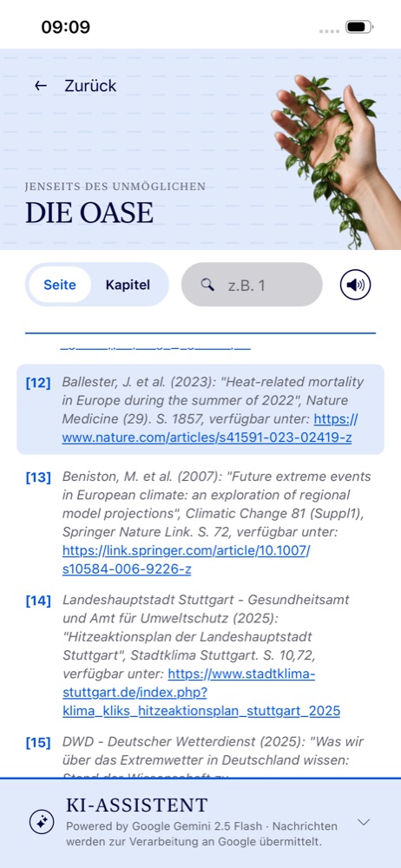401x868 pixels.
Task: Select footnote number [13]
Action: click(38, 477)
